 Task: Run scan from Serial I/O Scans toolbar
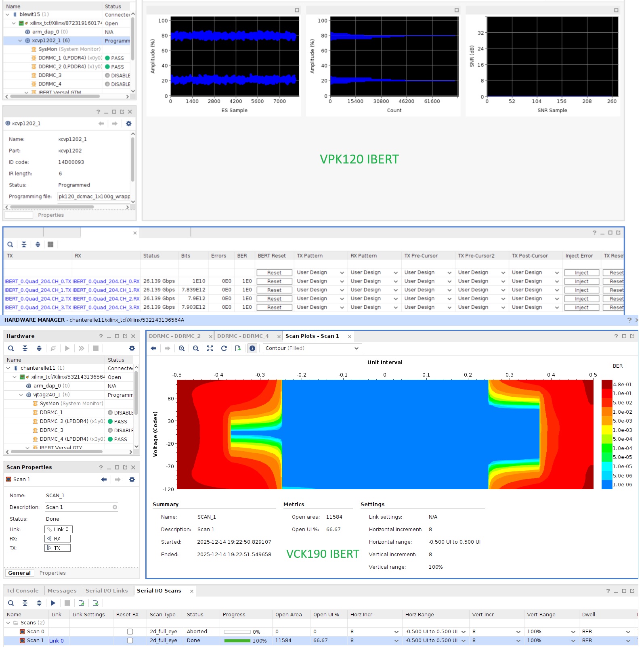click(53, 603)
